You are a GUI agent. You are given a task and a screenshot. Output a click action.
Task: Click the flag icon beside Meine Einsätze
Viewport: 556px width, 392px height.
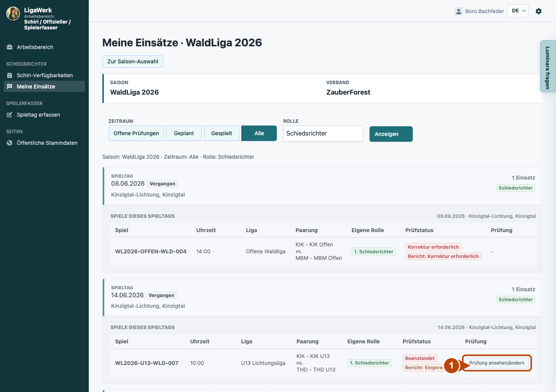(x=10, y=87)
